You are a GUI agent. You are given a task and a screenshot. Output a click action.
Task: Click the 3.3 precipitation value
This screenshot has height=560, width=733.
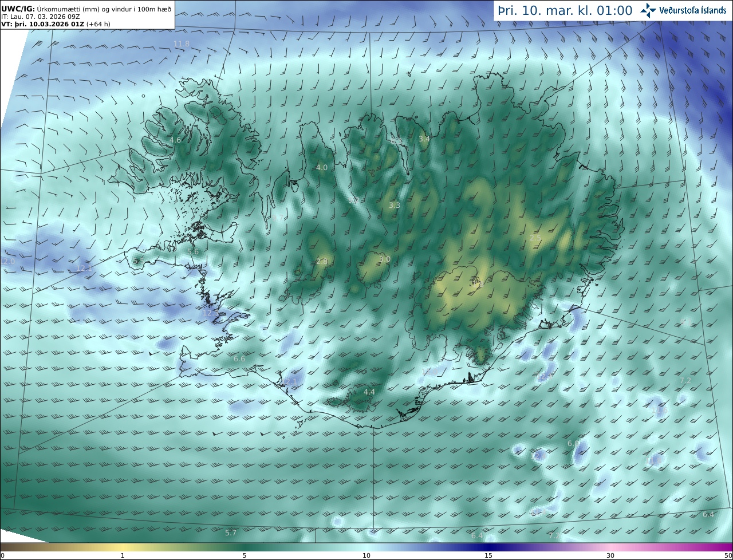coord(395,205)
